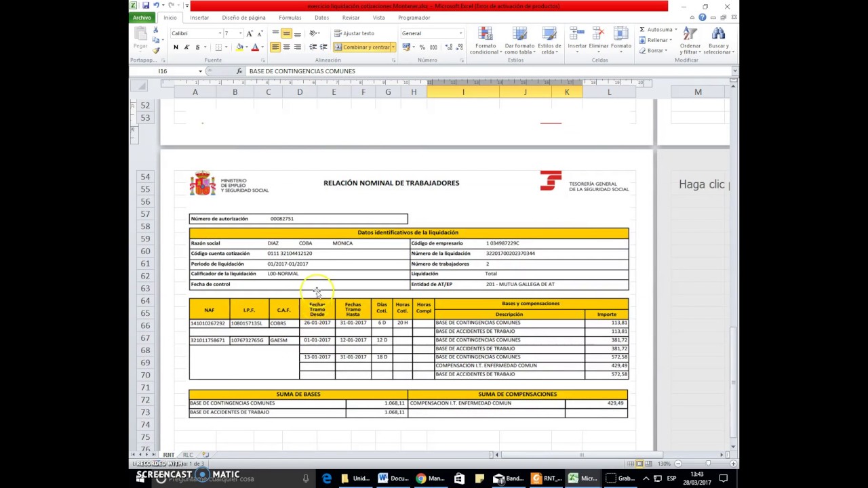Switch to the RLC sheet tab
The image size is (868, 488).
(188, 455)
